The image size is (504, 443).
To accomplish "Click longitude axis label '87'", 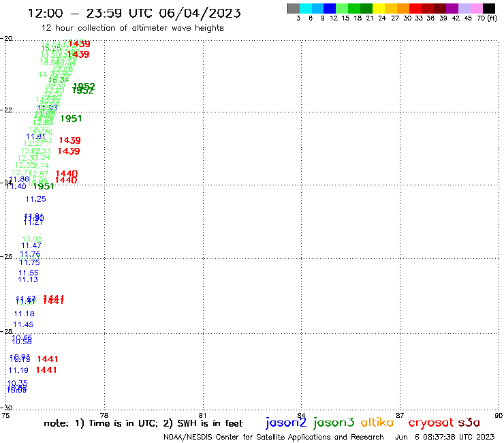I will (x=400, y=415).
